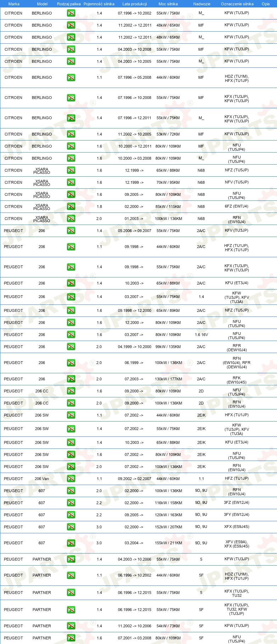
Task: Click the "54kW / 73KM" power cell
Action: 168,626
